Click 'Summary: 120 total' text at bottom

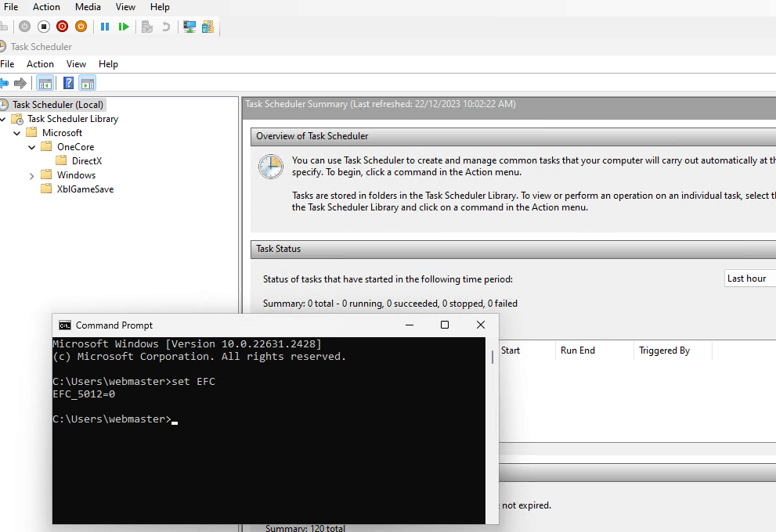click(x=305, y=527)
